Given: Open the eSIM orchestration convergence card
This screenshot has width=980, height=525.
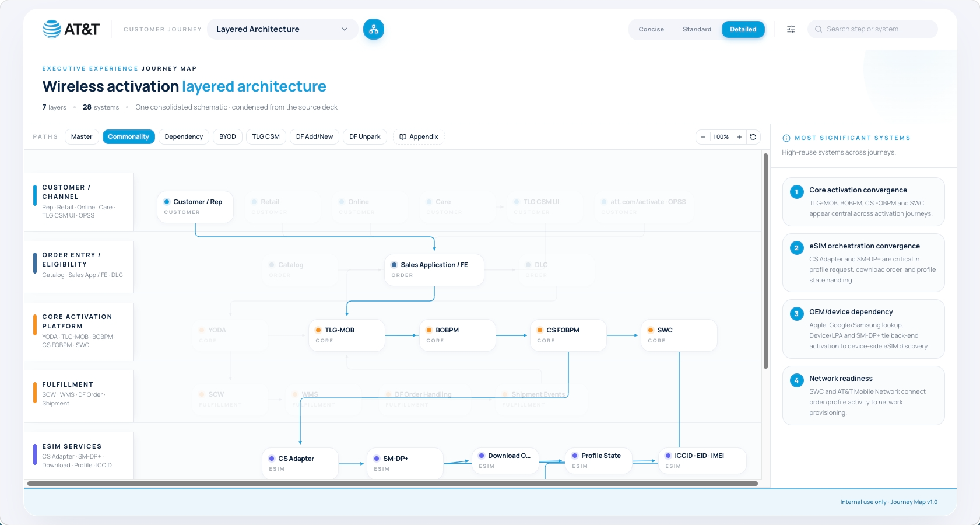Looking at the screenshot, I should [863, 263].
